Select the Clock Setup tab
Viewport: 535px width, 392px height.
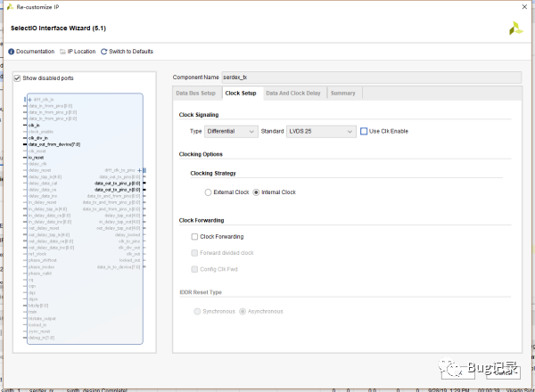tap(241, 94)
